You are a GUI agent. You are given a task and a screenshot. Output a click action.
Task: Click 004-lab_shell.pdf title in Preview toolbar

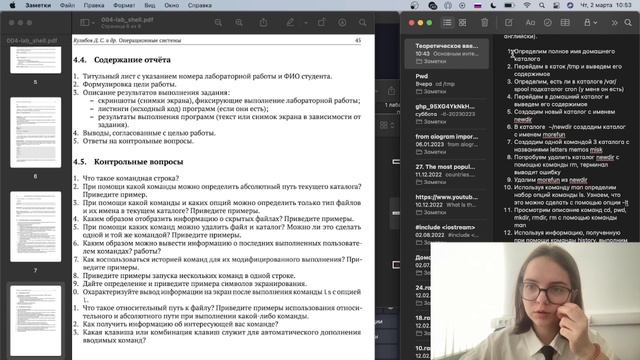(127, 20)
